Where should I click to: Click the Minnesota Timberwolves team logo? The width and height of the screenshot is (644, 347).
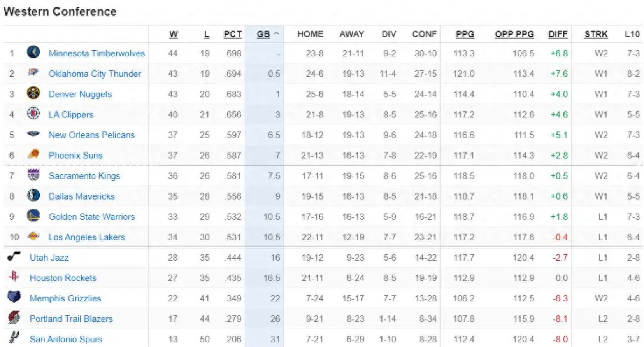tap(33, 53)
